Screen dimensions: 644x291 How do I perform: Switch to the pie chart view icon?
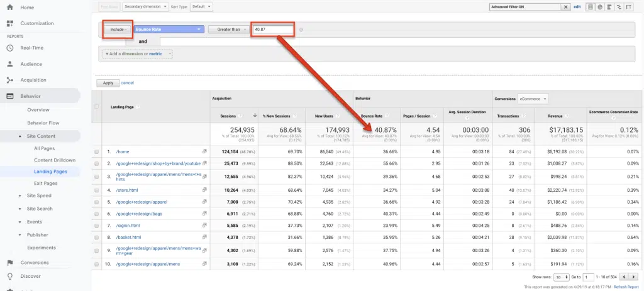599,7
